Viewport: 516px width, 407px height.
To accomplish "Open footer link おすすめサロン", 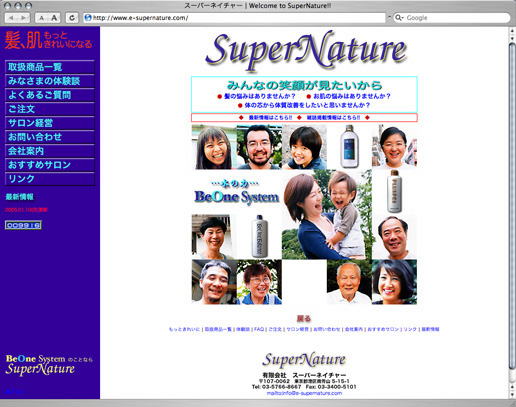I will (383, 329).
